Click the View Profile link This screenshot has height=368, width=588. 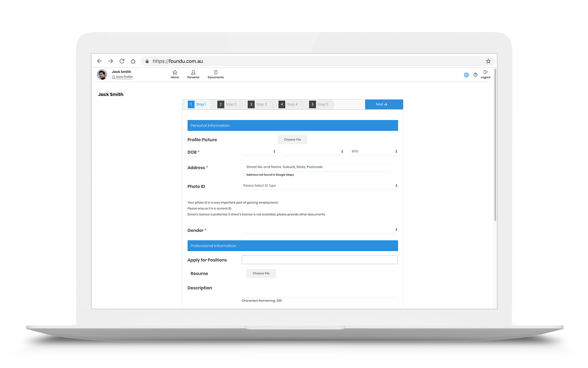(124, 77)
